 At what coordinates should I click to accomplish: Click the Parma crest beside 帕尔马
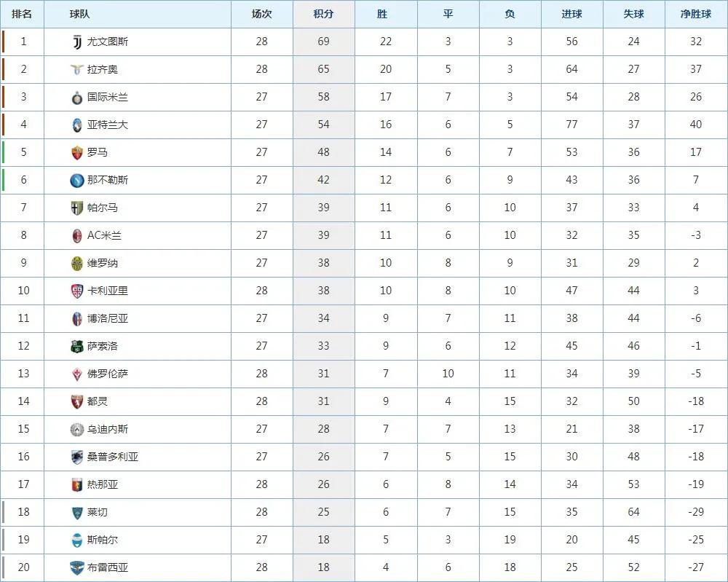76,208
